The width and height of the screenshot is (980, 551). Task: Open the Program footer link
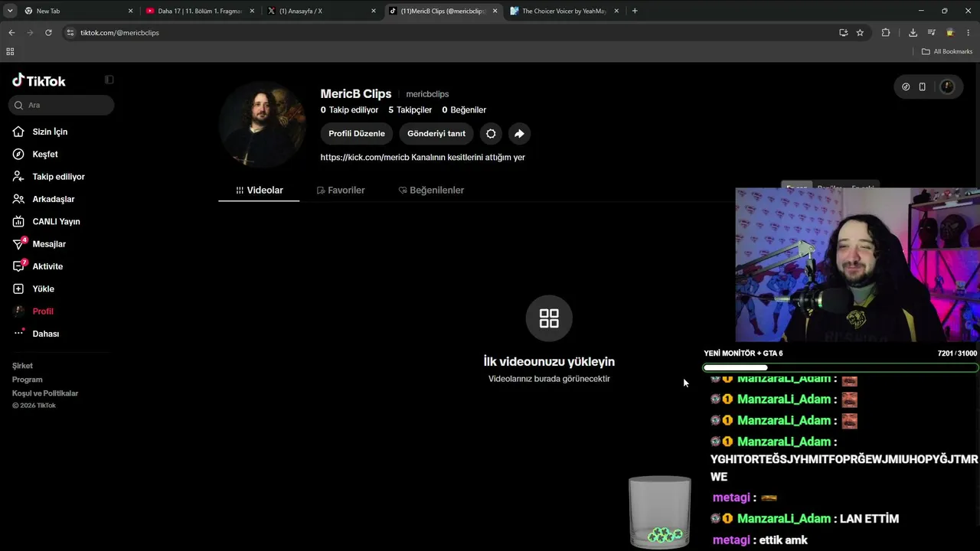pyautogui.click(x=27, y=380)
